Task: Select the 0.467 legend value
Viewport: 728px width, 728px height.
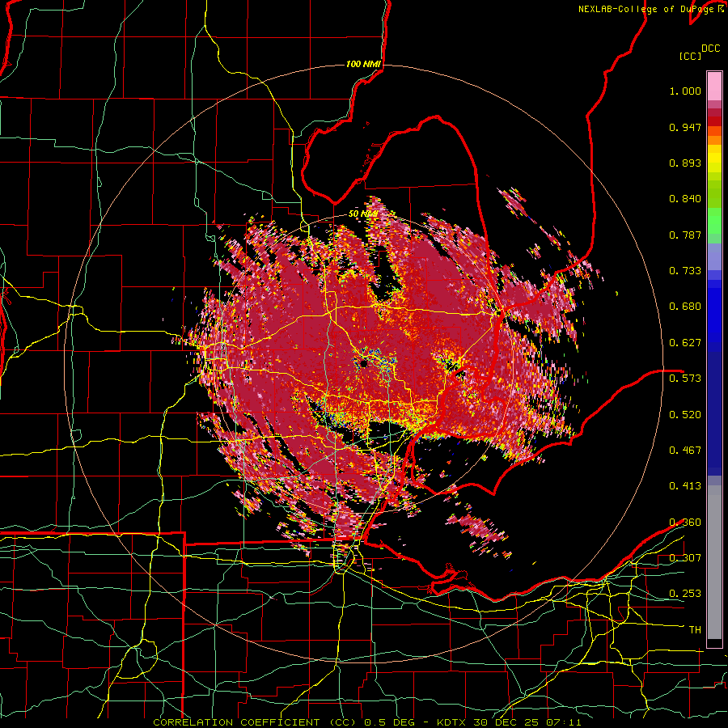Action: point(685,450)
